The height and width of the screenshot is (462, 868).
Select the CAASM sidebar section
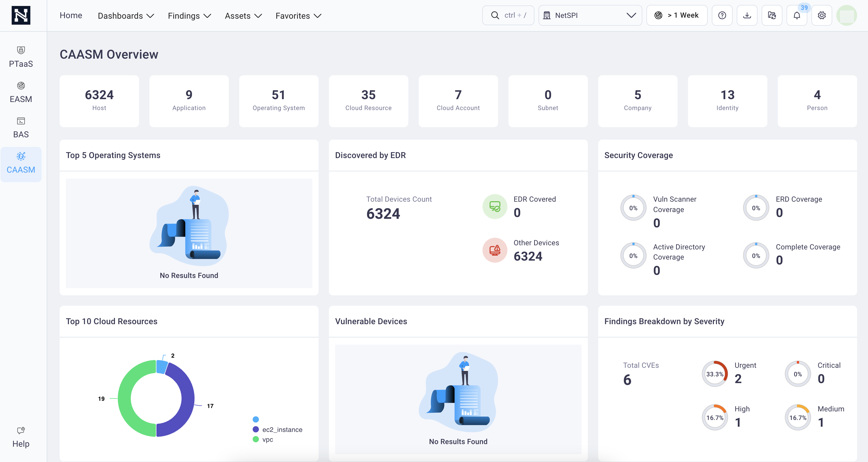pyautogui.click(x=21, y=164)
